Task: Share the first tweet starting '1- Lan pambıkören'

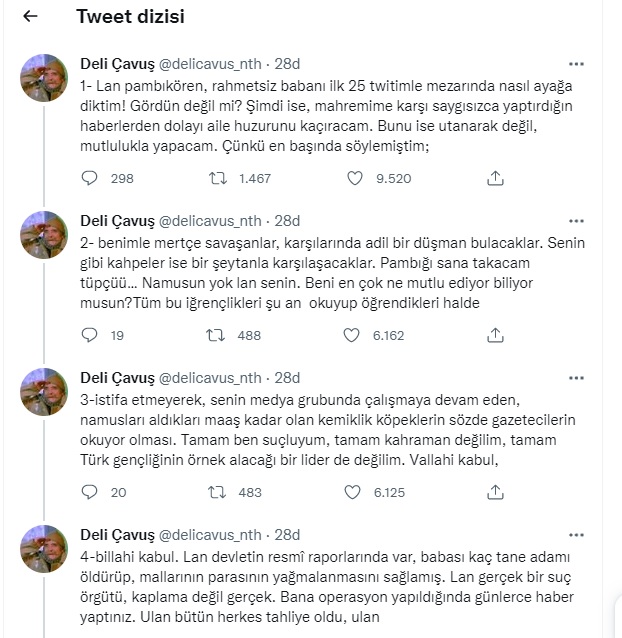Action: coord(494,178)
